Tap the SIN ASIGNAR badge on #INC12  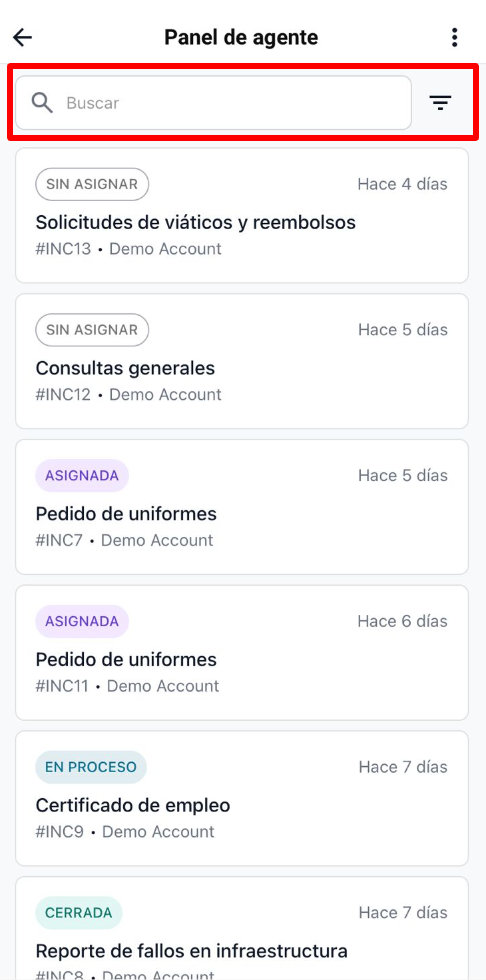pyautogui.click(x=92, y=330)
